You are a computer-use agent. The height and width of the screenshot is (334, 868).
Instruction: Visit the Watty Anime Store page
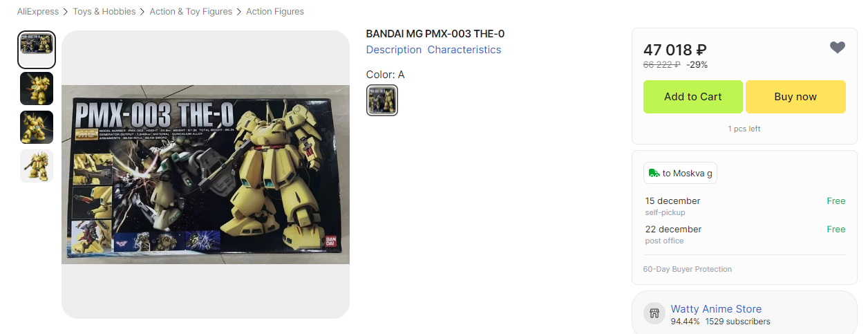tap(716, 309)
